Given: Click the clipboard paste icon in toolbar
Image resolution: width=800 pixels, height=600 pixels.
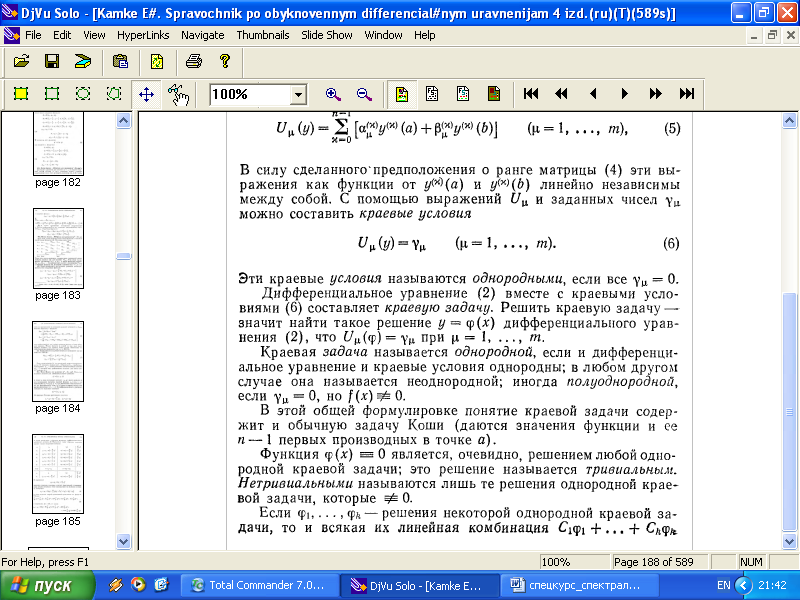Looking at the screenshot, I should pos(120,62).
